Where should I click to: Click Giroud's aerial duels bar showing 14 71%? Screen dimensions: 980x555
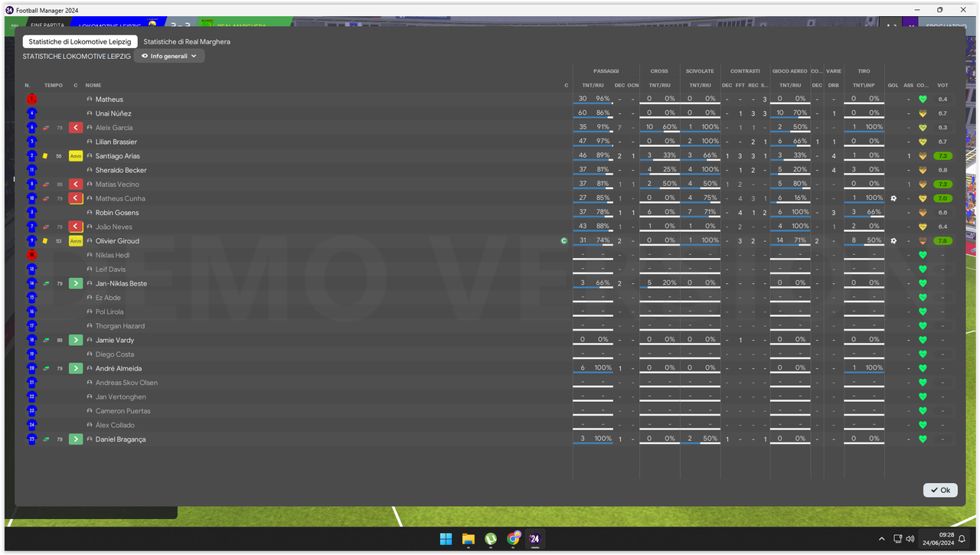pyautogui.click(x=789, y=241)
